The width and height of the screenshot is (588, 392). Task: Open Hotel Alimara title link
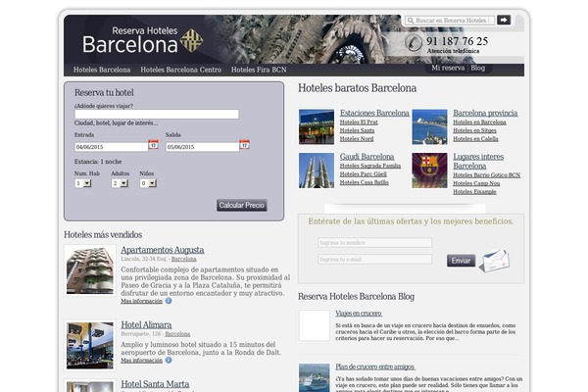tap(146, 324)
